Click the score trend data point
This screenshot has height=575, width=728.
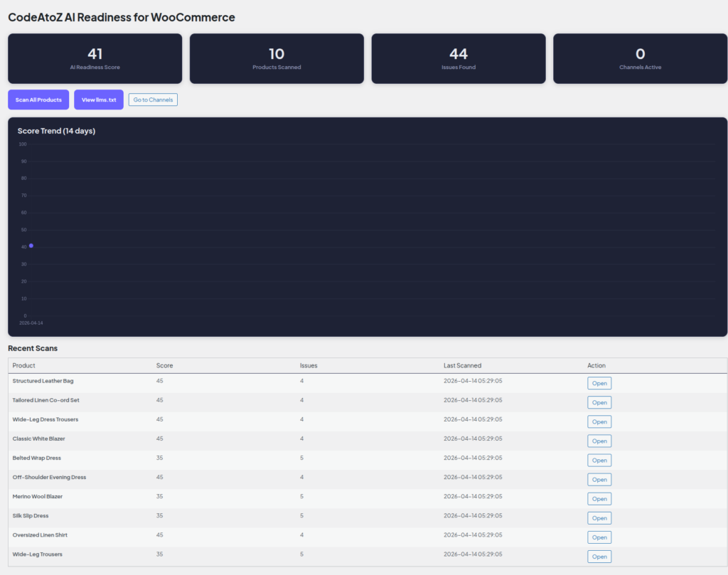(31, 245)
